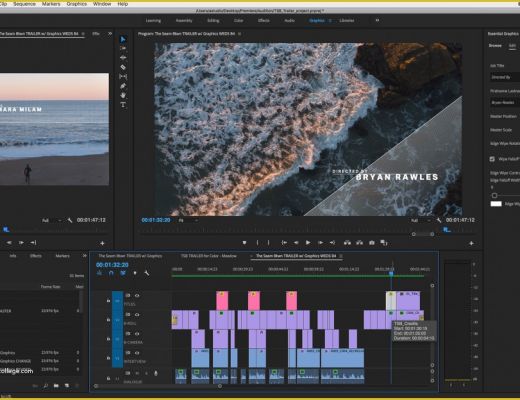Go to In point in Program monitor
Viewport: 520px width, 400px height.
[x=284, y=243]
